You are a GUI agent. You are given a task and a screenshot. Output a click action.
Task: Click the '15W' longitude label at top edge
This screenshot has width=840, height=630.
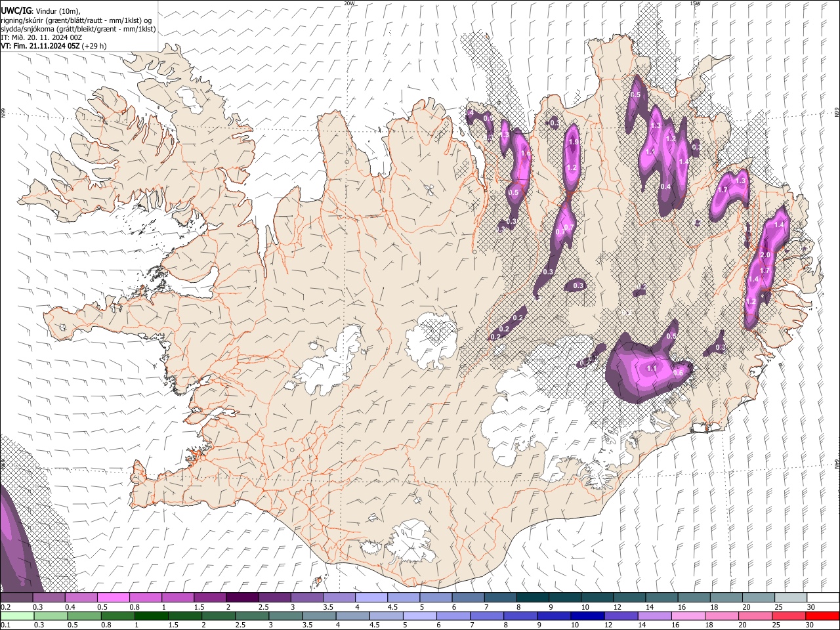click(695, 3)
